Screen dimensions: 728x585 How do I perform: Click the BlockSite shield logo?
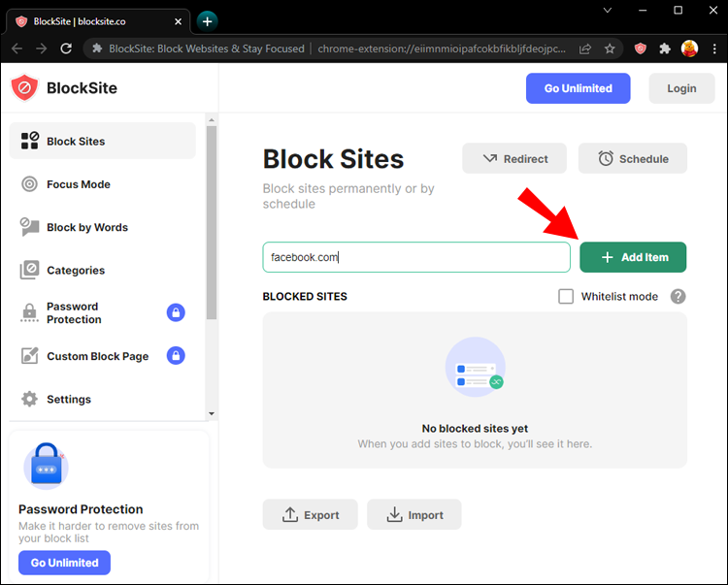coord(24,87)
